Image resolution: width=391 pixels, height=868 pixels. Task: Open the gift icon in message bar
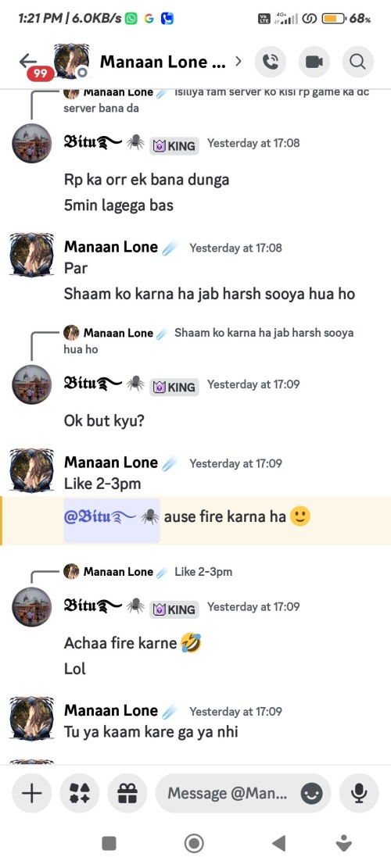127,793
